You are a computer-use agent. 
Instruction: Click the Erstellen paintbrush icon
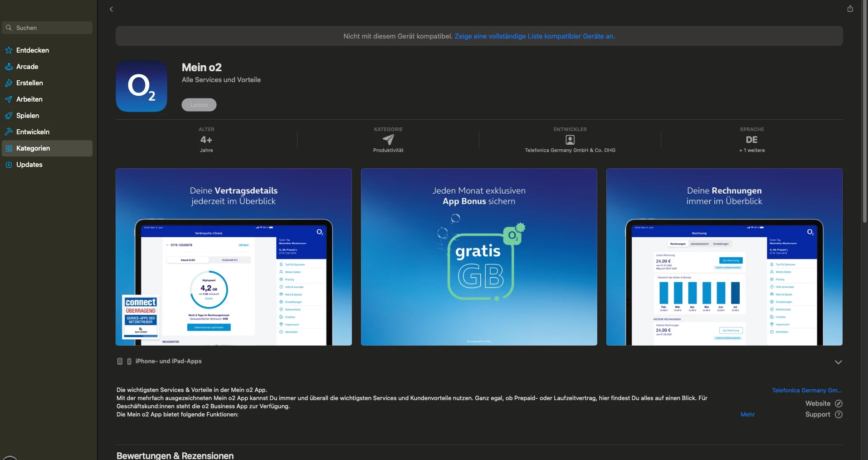pos(9,83)
